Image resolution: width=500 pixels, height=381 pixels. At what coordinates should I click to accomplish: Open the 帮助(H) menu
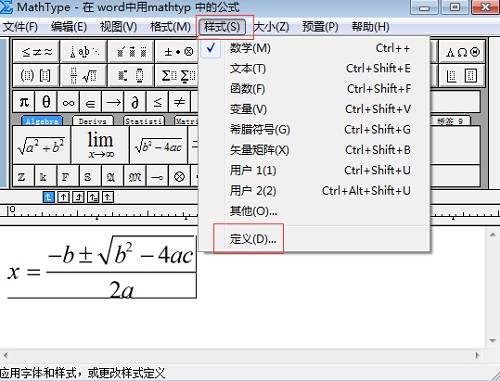[x=370, y=27]
